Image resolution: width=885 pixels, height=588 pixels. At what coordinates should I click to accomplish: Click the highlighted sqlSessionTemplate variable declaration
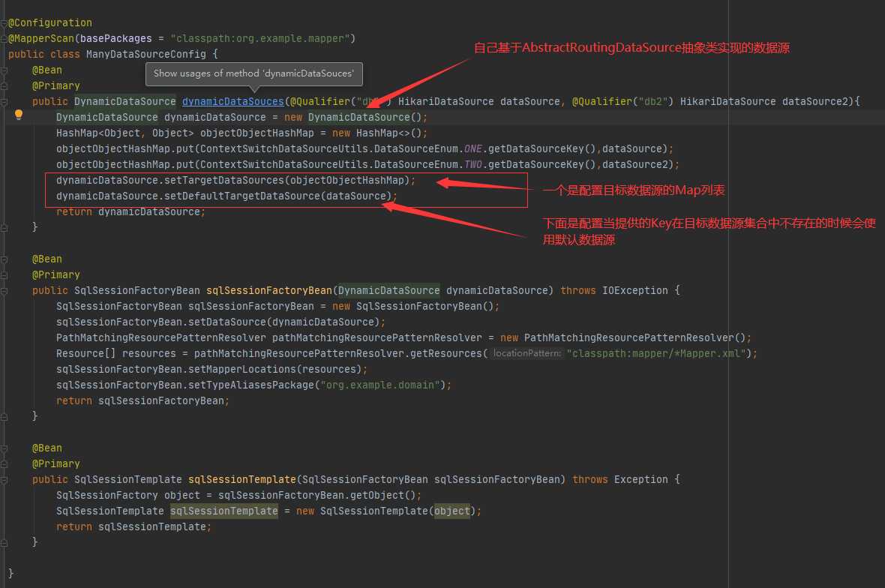224,511
